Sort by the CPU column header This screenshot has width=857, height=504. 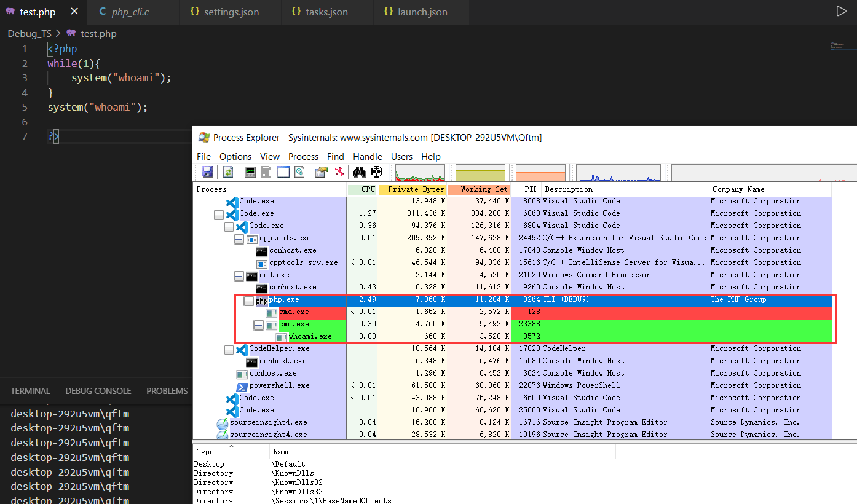(362, 189)
